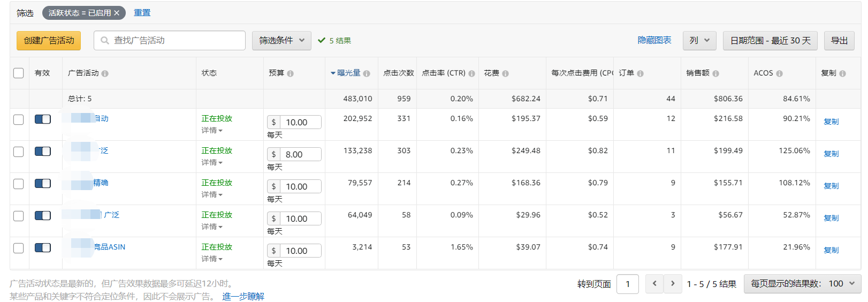Viewport: 868px width, 302px height.
Task: Edit the $8.00 daily budget field
Action: [x=300, y=154]
